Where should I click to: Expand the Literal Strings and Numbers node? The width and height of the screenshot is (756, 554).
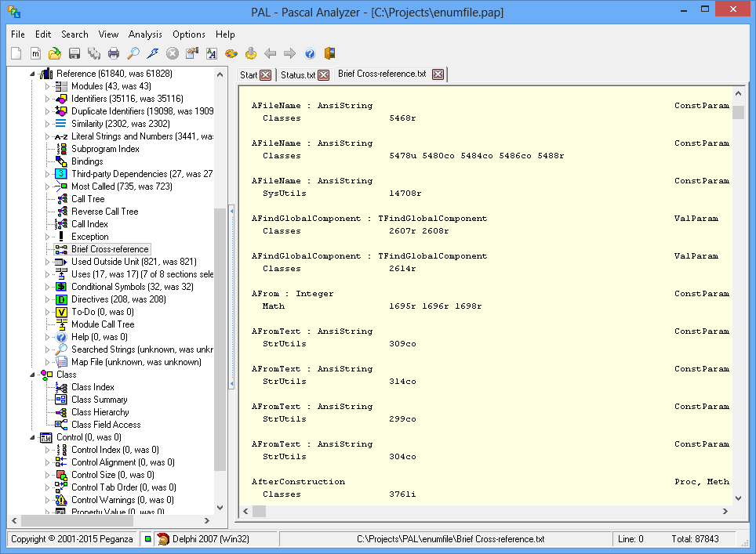47,136
